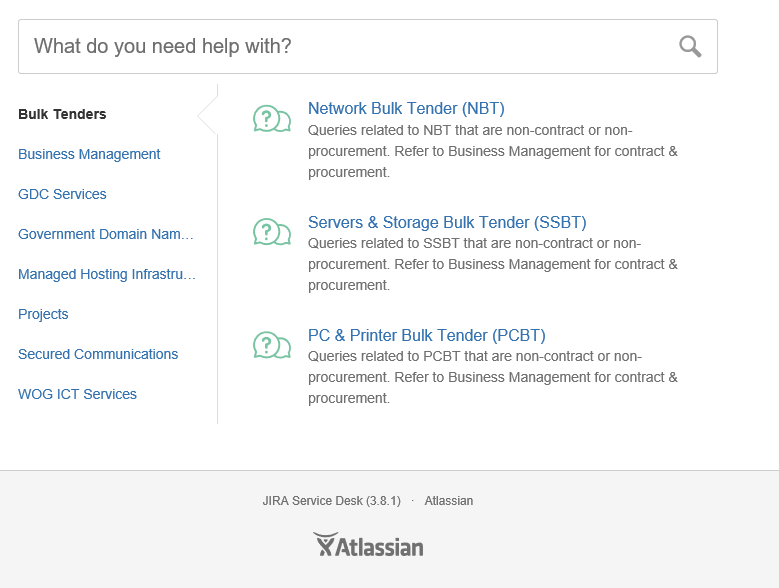Open Secured Communications category
779x588 pixels.
[98, 354]
